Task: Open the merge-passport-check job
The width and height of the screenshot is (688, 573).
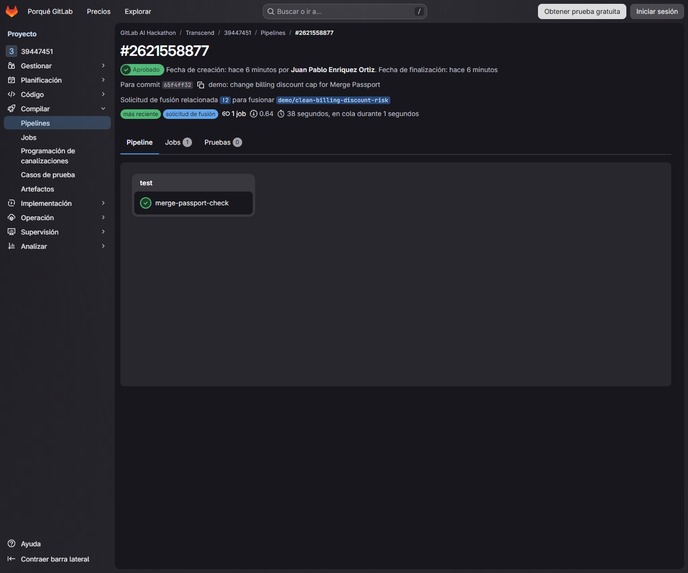Action: [x=194, y=203]
